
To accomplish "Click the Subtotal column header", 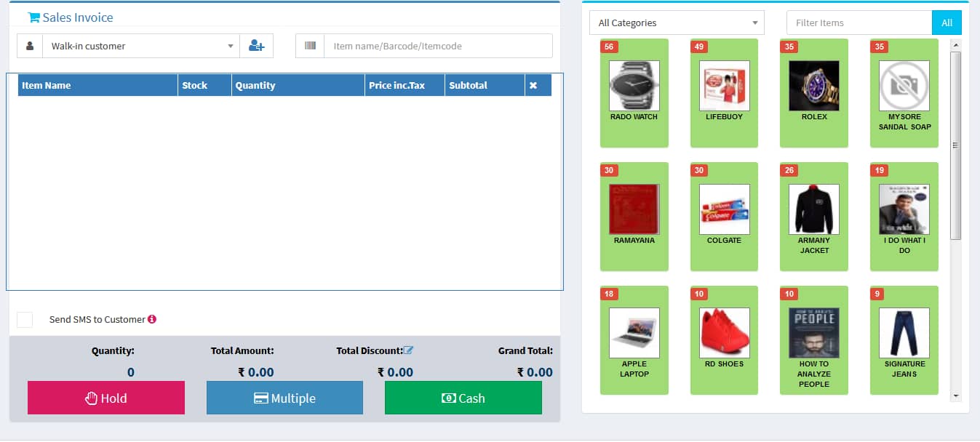I will 485,85.
